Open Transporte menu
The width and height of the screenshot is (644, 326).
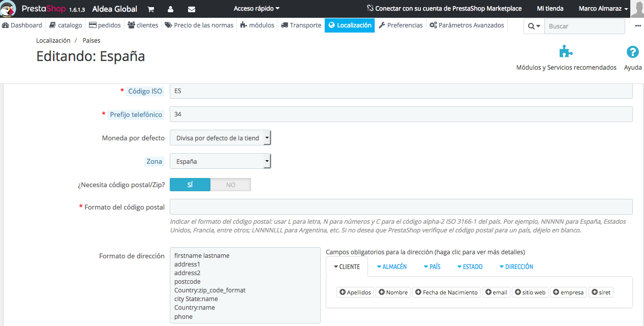point(301,25)
